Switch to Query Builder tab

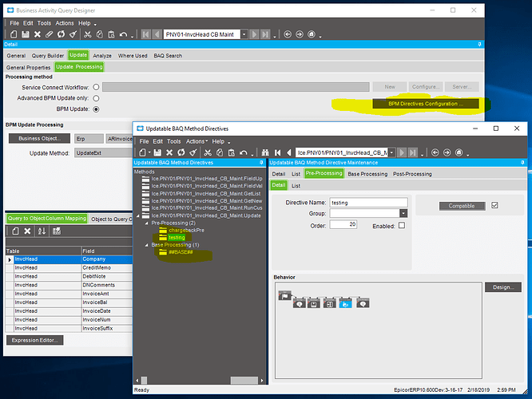click(48, 56)
